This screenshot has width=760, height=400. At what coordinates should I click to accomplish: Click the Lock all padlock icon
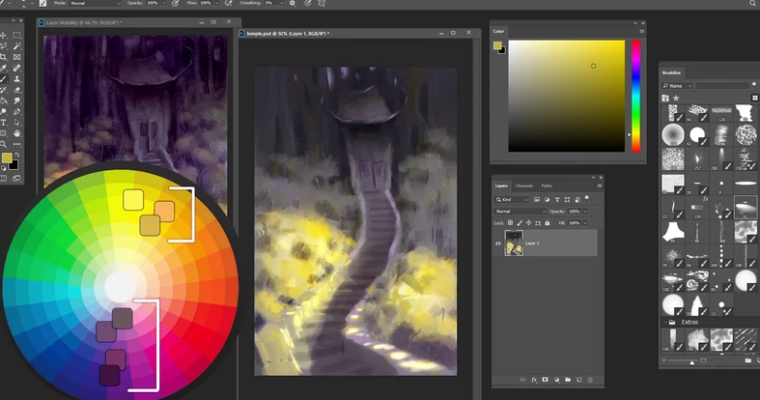point(547,223)
